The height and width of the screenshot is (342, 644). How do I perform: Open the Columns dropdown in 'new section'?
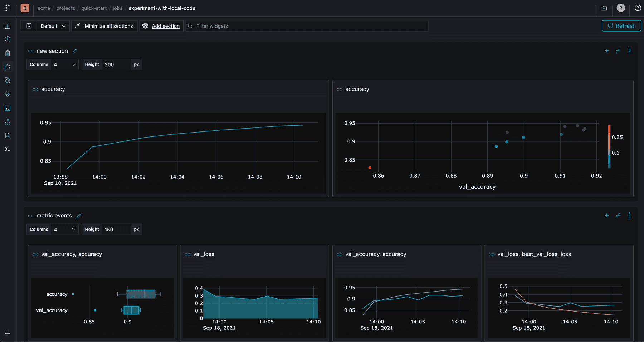click(x=64, y=64)
